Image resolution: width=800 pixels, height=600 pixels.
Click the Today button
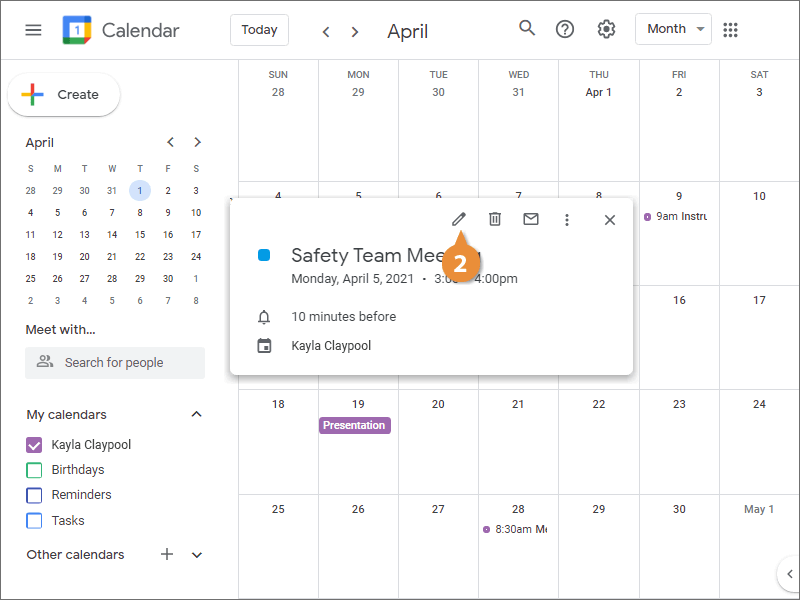pos(259,30)
